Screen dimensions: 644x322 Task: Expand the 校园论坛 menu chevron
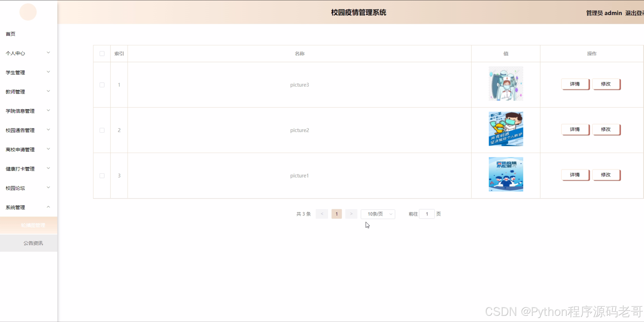coord(48,188)
